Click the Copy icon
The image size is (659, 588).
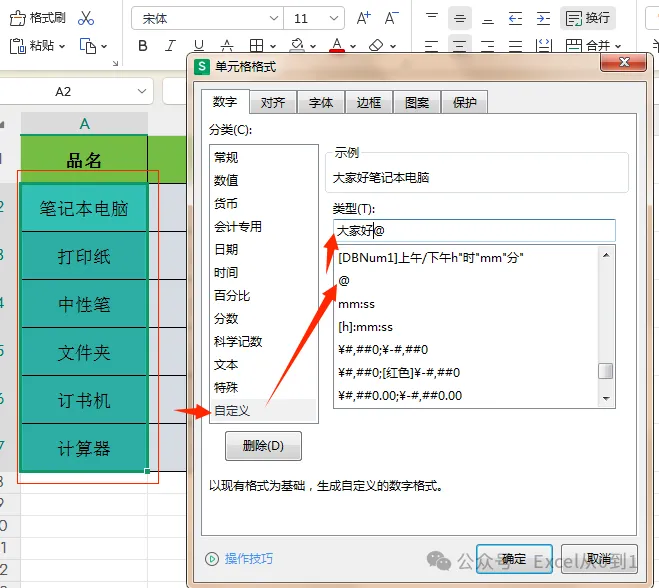coord(87,46)
